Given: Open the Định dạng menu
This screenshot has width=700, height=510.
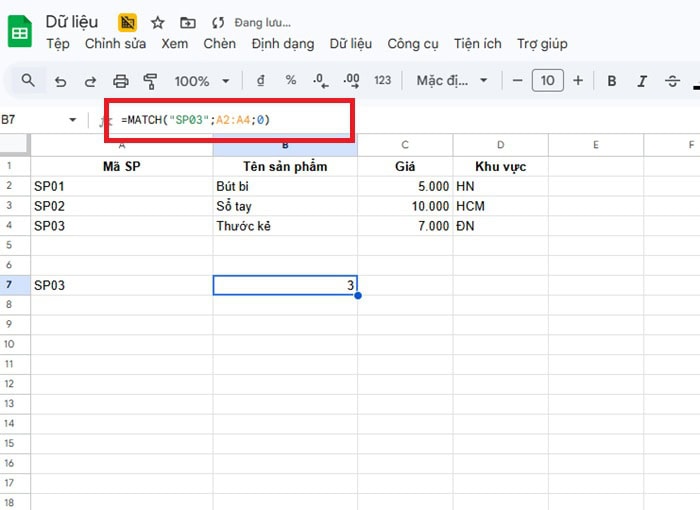Looking at the screenshot, I should click(x=283, y=43).
